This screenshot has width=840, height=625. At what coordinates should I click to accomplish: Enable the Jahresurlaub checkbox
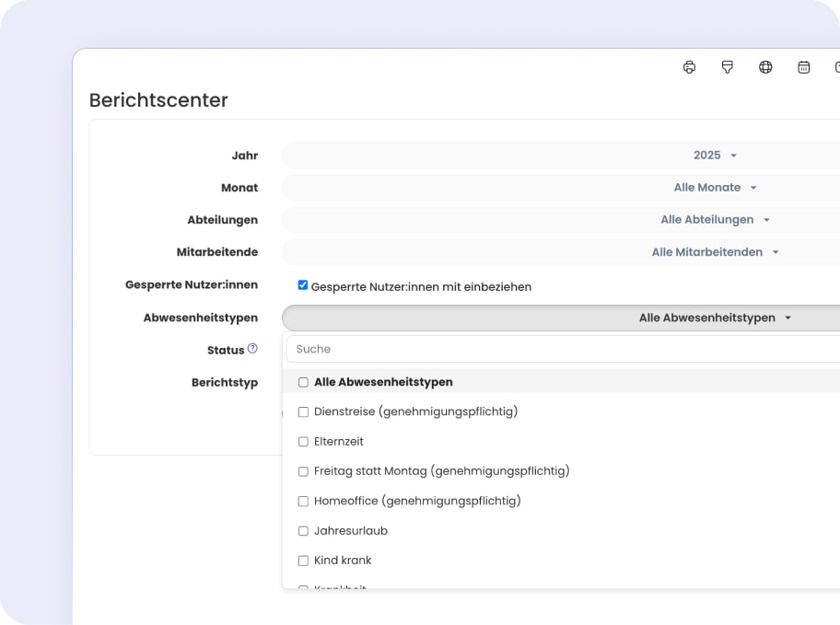tap(303, 531)
